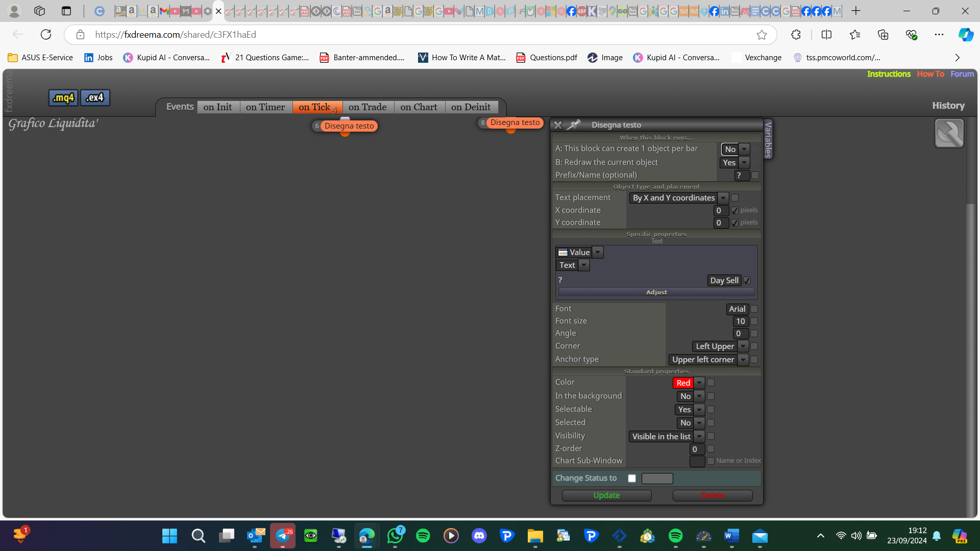Open the tools wrench icon
This screenshot has width=980, height=551.
949,133
